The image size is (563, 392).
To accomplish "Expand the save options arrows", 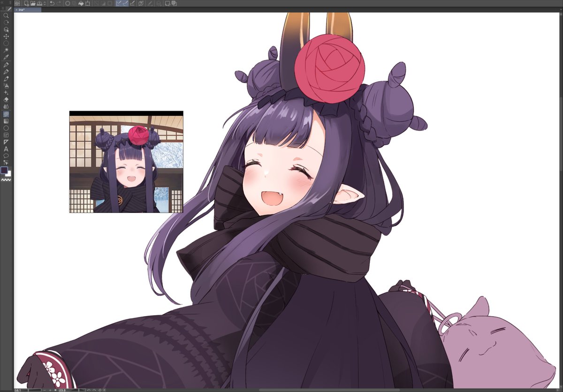I will [x=45, y=3].
